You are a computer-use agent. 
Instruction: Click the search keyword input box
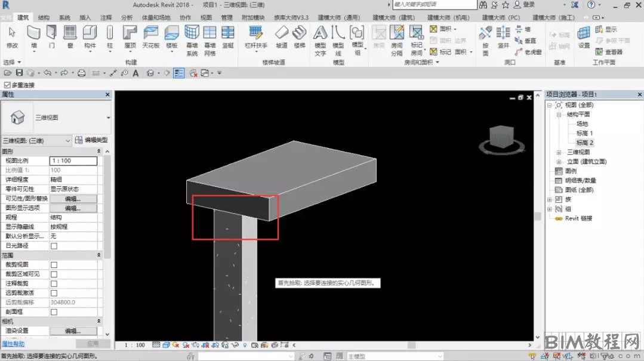[435, 5]
